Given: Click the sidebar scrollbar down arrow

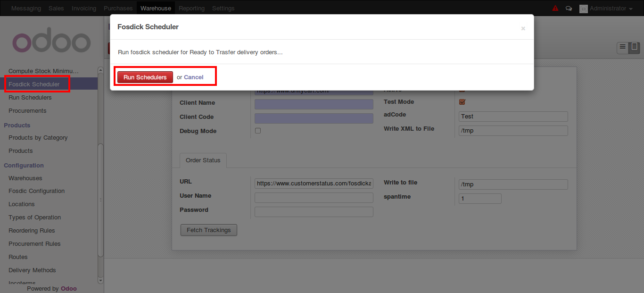Looking at the screenshot, I should tap(100, 280).
